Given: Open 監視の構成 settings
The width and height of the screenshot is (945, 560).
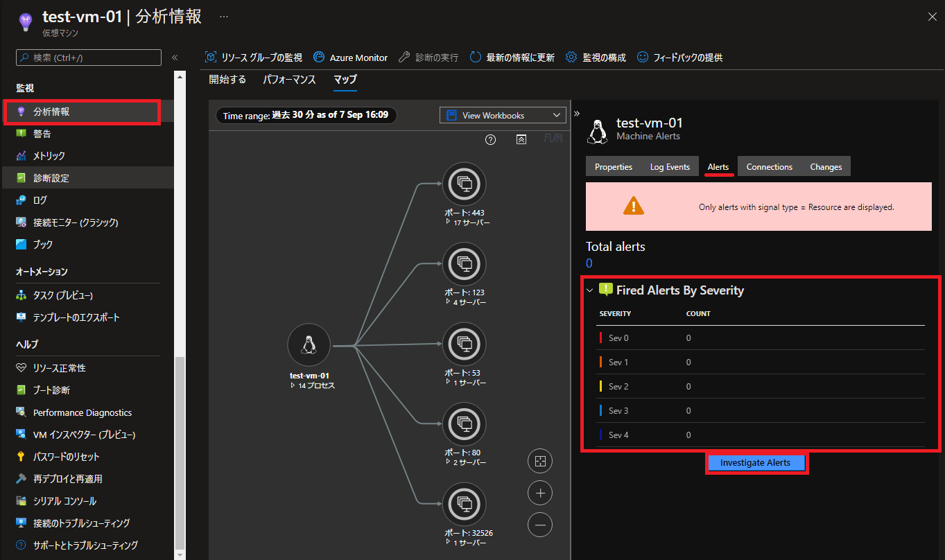Looking at the screenshot, I should [x=596, y=58].
